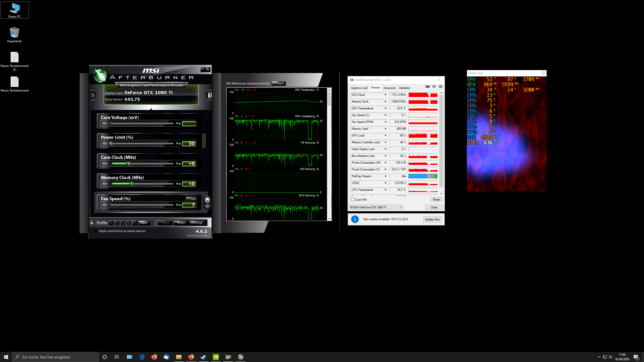
Task: Click Afterburner's info panel icon
Action: point(209,95)
